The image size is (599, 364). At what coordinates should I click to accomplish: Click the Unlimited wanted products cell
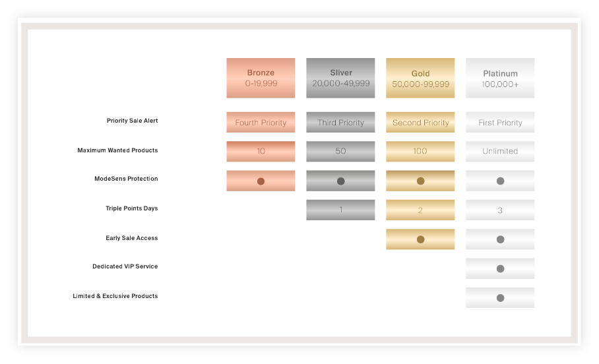pos(500,151)
